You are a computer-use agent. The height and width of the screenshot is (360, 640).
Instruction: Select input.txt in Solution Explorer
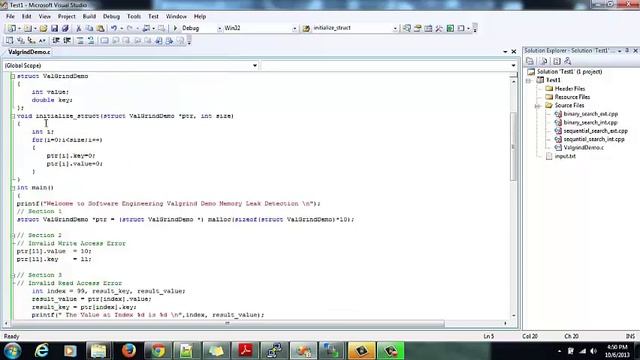565,156
